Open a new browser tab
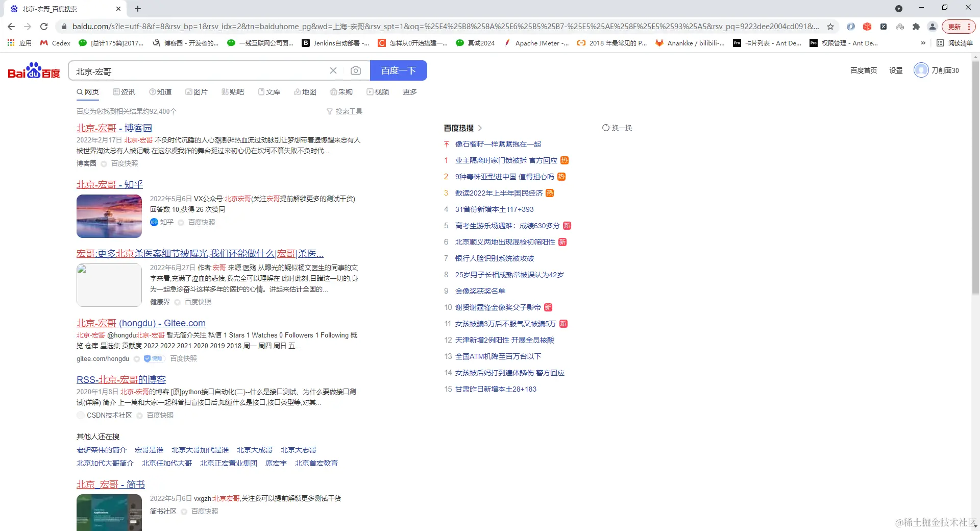Viewport: 980px width, 531px height. pos(138,9)
